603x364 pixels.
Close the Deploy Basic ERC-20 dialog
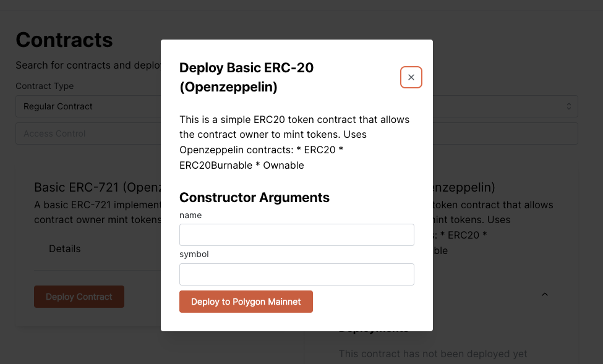tap(411, 77)
